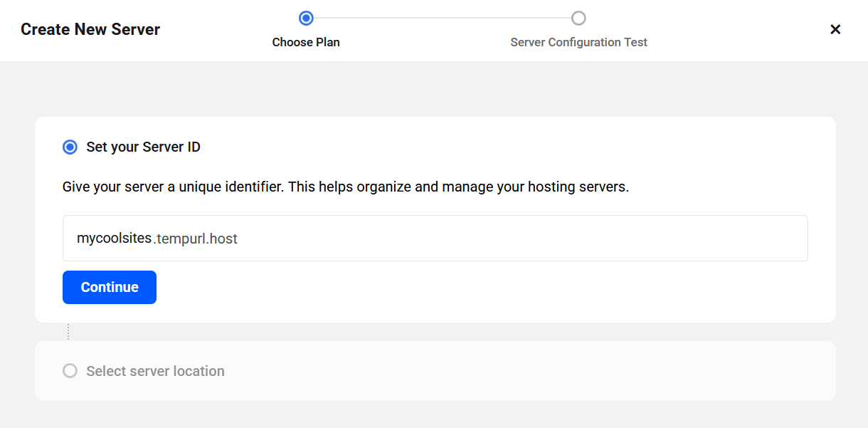Click the unique identifier description text

click(346, 188)
